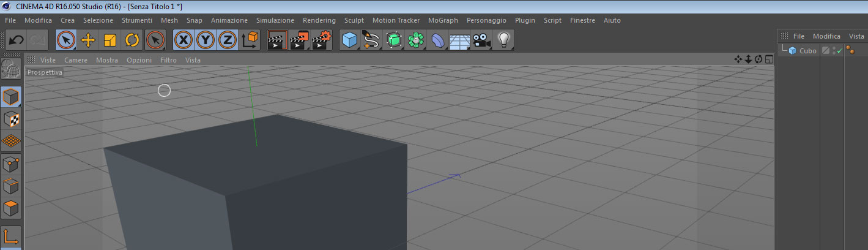The height and width of the screenshot is (250, 868).
Task: Toggle the Cubo visibility dots
Action: coord(833,51)
